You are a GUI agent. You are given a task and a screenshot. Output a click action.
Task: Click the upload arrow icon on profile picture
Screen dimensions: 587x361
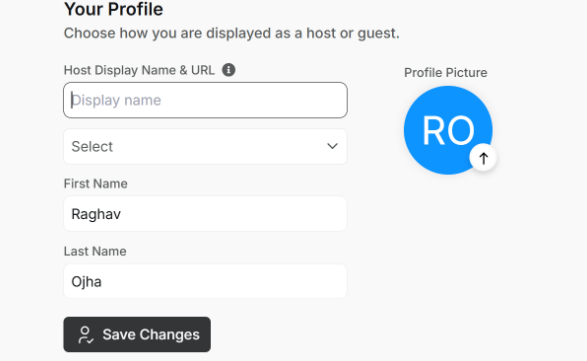(483, 158)
